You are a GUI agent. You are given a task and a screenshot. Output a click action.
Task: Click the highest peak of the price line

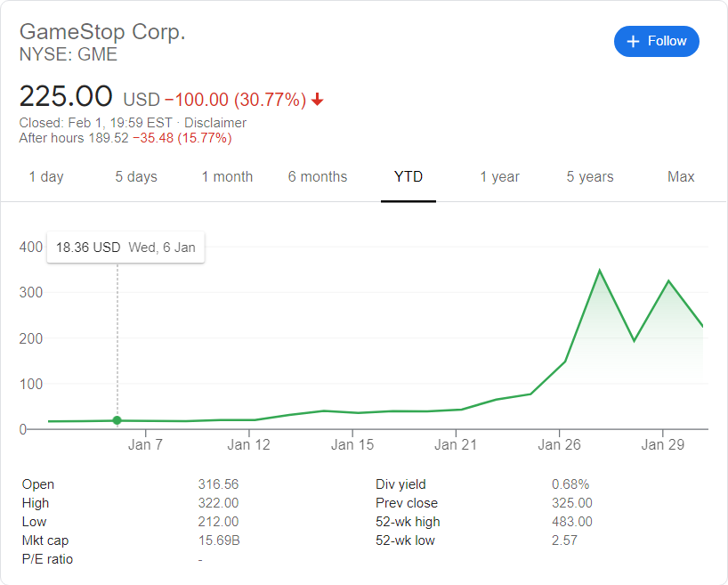(x=600, y=271)
